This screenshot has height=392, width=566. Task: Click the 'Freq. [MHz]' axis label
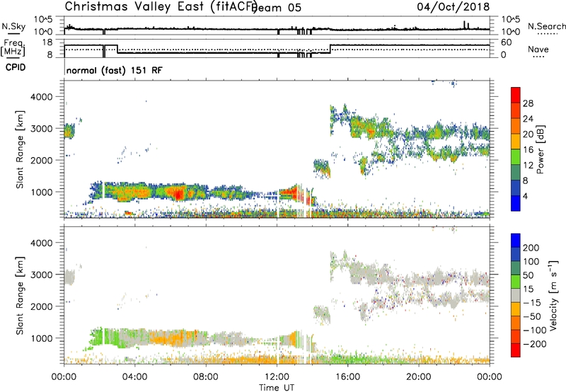click(13, 48)
